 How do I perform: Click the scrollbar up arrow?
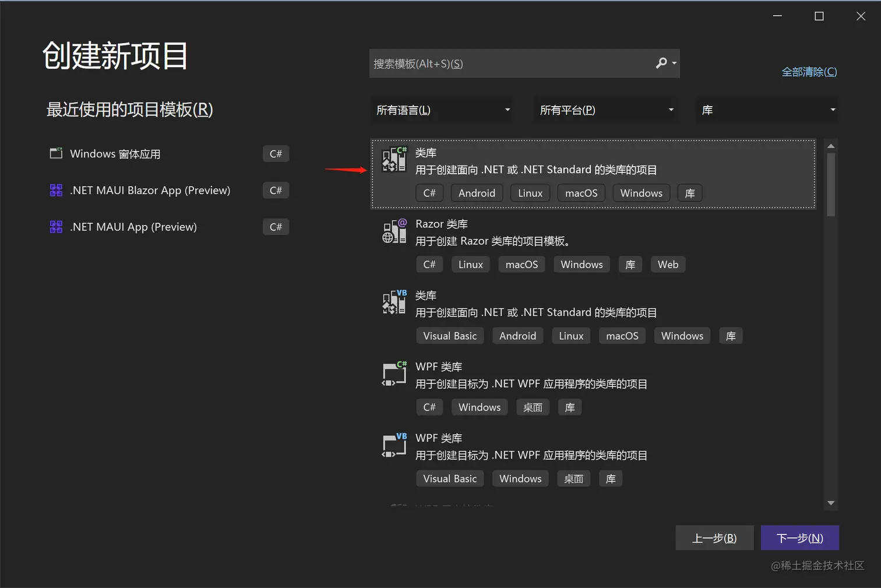[831, 146]
